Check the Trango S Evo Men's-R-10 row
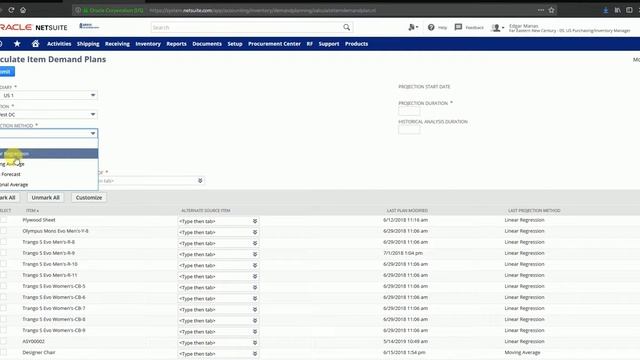The image size is (640, 360). point(4,264)
